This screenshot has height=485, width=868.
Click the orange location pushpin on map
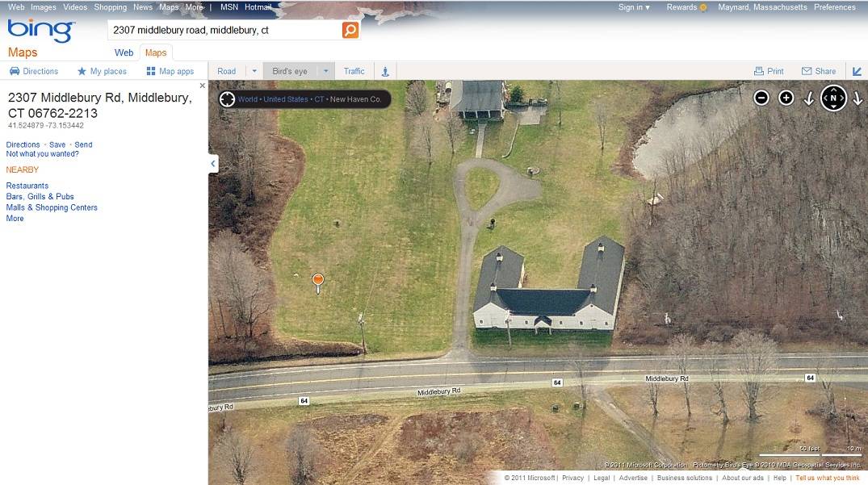tap(318, 282)
